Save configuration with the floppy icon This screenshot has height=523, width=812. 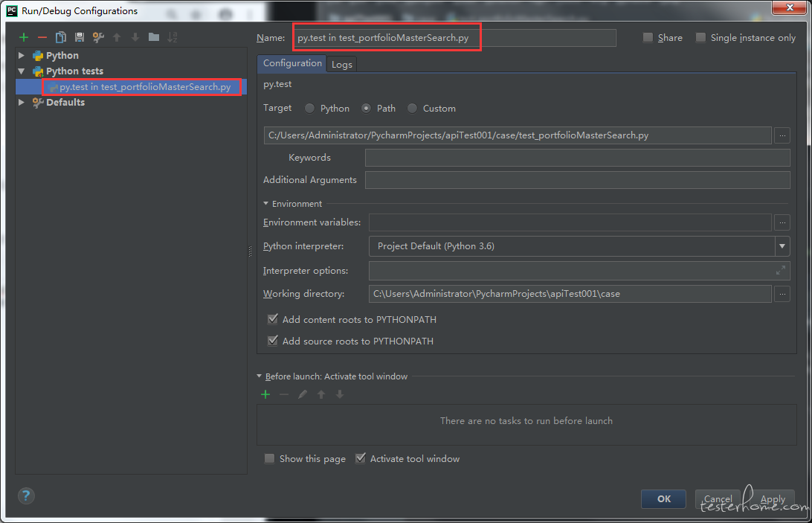click(80, 37)
